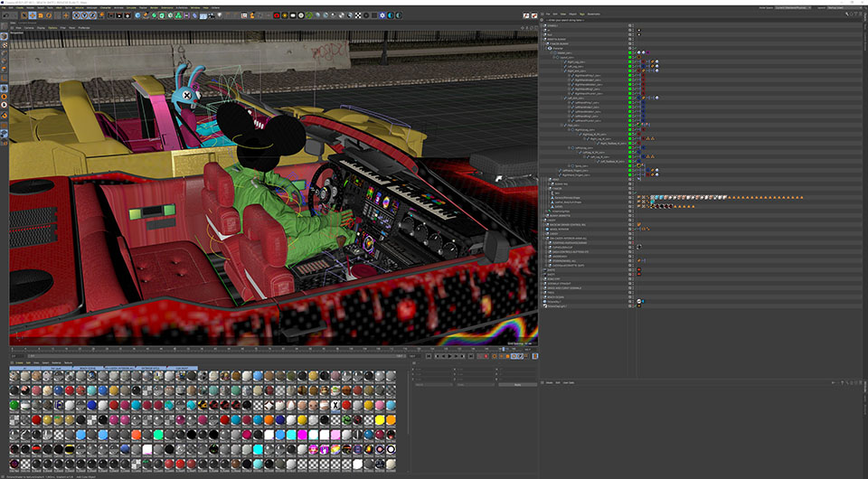
Task: Click the Apply button in Coordinates manager
Action: (517, 384)
